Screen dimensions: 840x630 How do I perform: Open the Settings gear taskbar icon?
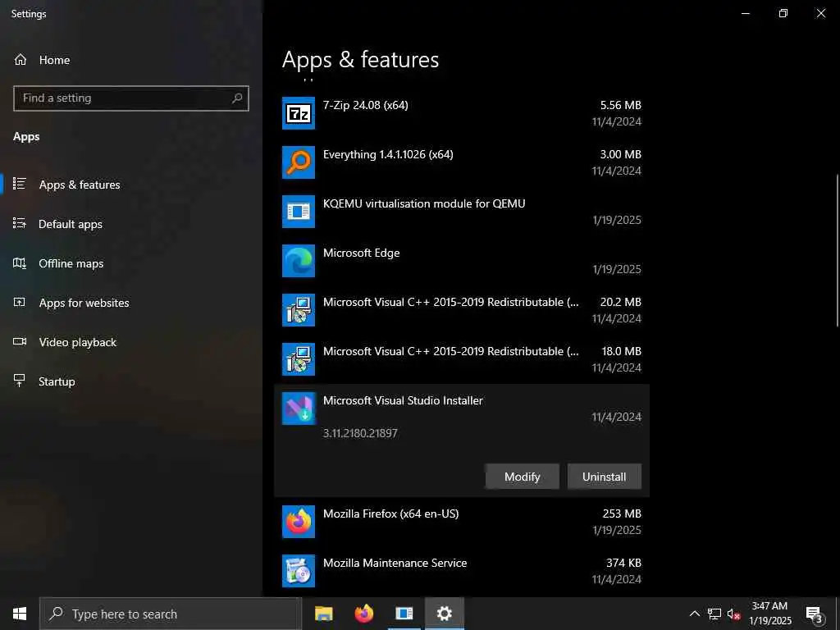pos(444,614)
